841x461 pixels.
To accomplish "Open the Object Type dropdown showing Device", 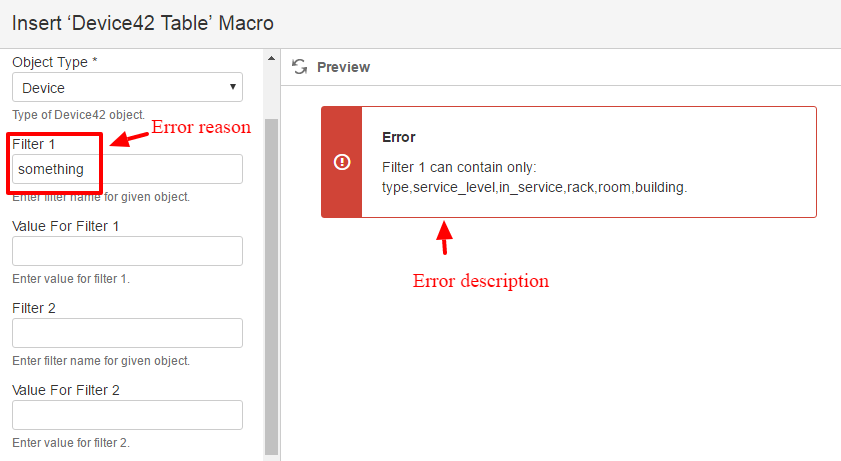I will [x=127, y=88].
